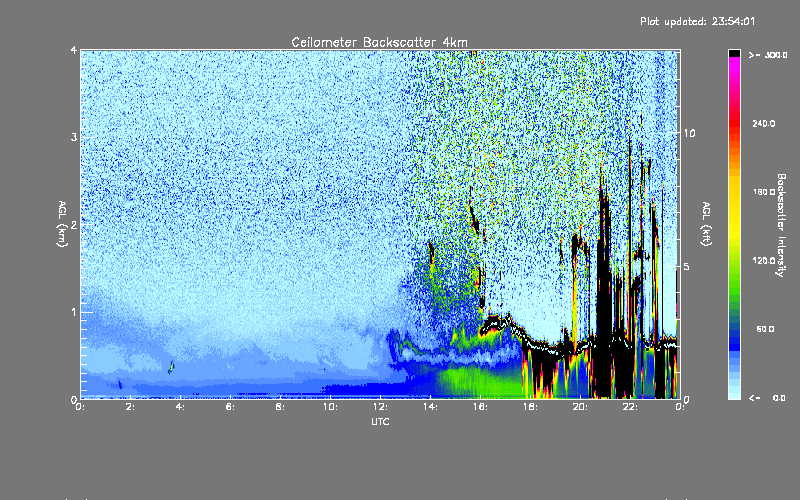Click the '22:' hour tick label
Image resolution: width=800 pixels, height=500 pixels.
631,407
